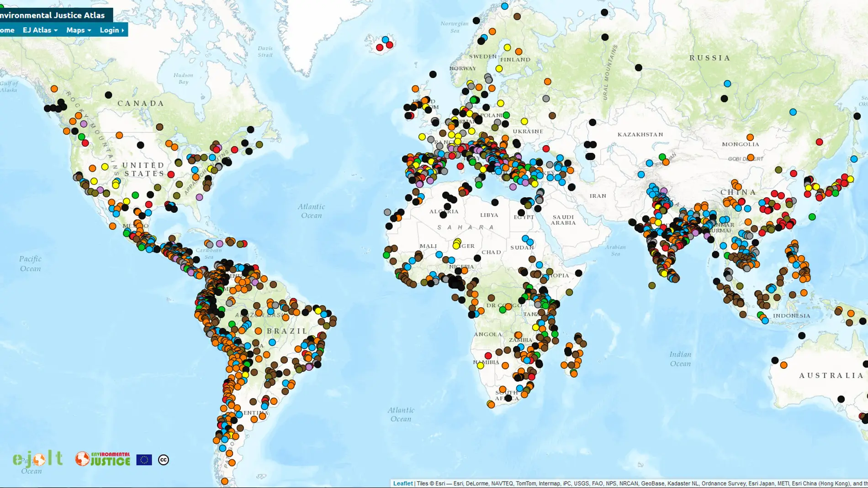The width and height of the screenshot is (868, 488).
Task: Go to the Home menu item
Action: click(7, 30)
